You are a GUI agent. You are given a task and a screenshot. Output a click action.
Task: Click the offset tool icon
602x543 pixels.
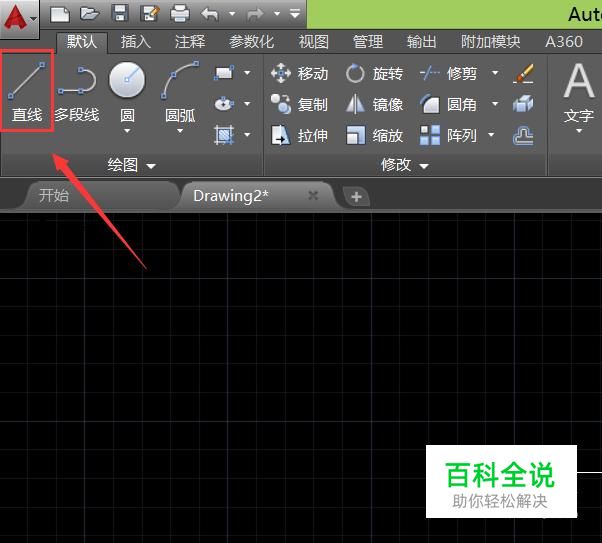[x=523, y=136]
